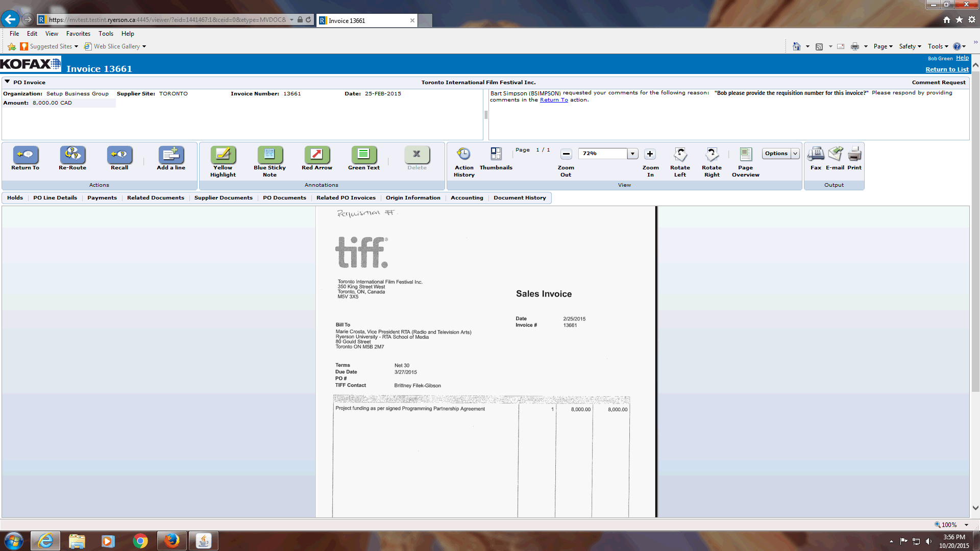Click the Zoom In plus button
Screen dimensions: 980x551
pyautogui.click(x=650, y=154)
